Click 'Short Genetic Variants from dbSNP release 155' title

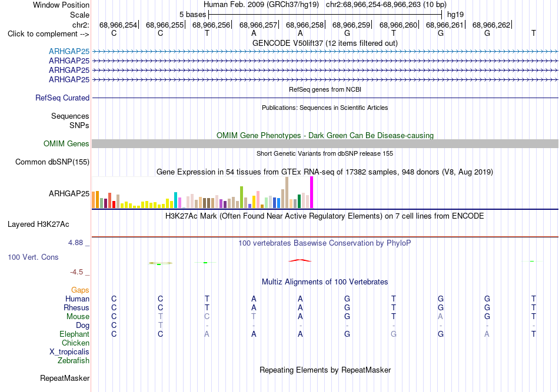pyautogui.click(x=325, y=153)
